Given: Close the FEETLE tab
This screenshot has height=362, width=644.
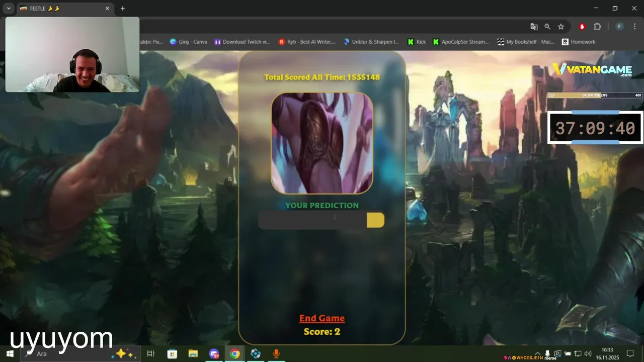Looking at the screenshot, I should (x=107, y=9).
